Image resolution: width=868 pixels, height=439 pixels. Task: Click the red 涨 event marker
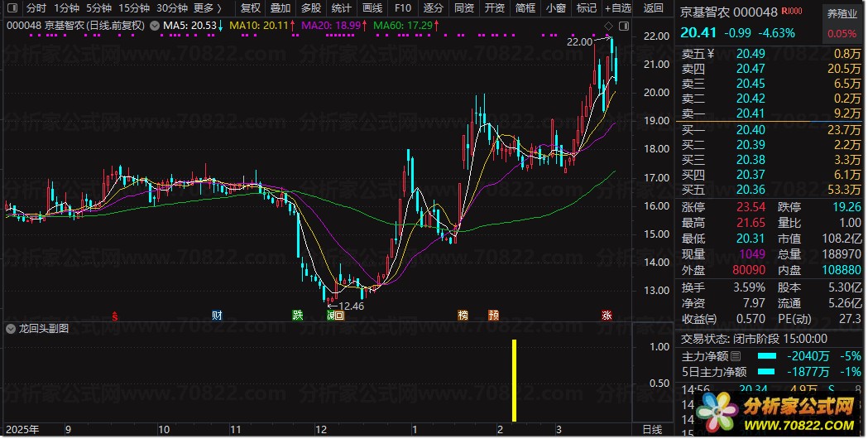[x=607, y=315]
